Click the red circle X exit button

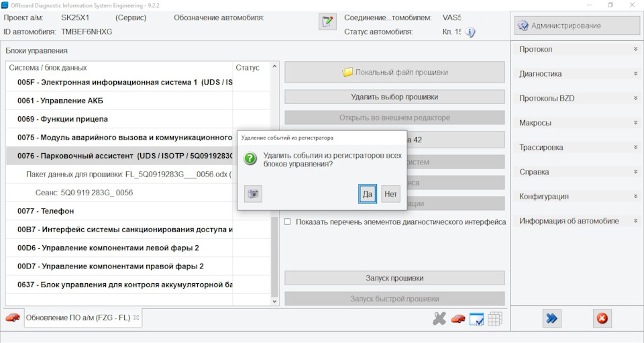pos(602,318)
